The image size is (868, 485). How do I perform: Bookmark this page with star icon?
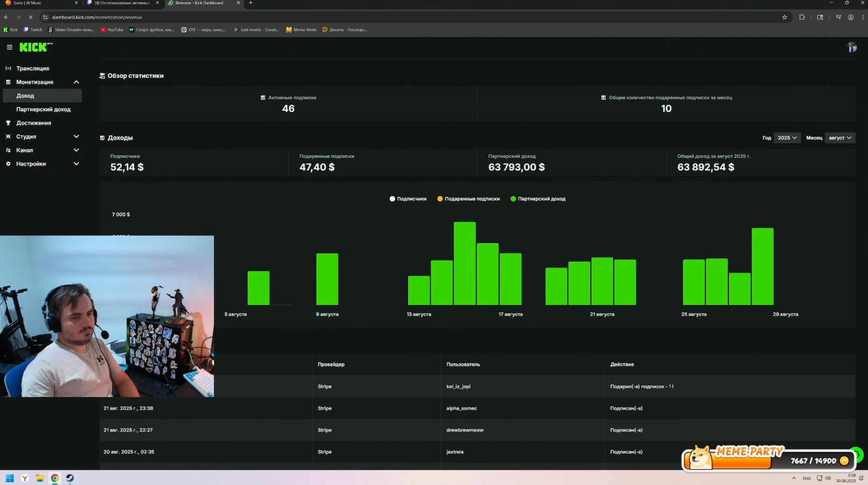pos(784,17)
